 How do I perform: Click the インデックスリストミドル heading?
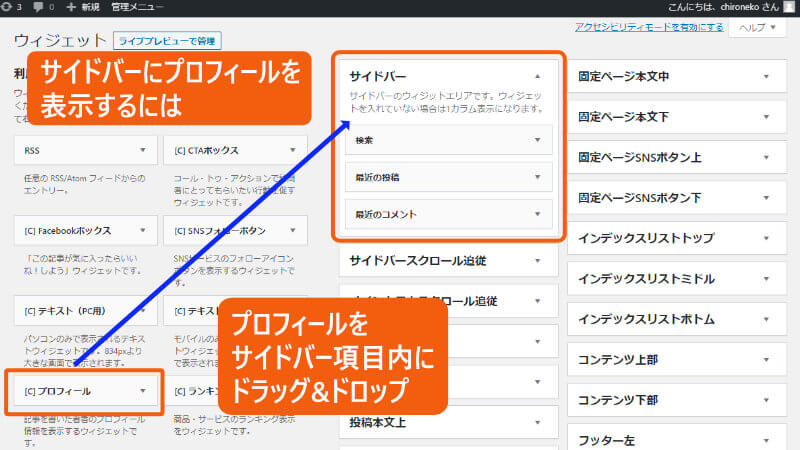(646, 279)
